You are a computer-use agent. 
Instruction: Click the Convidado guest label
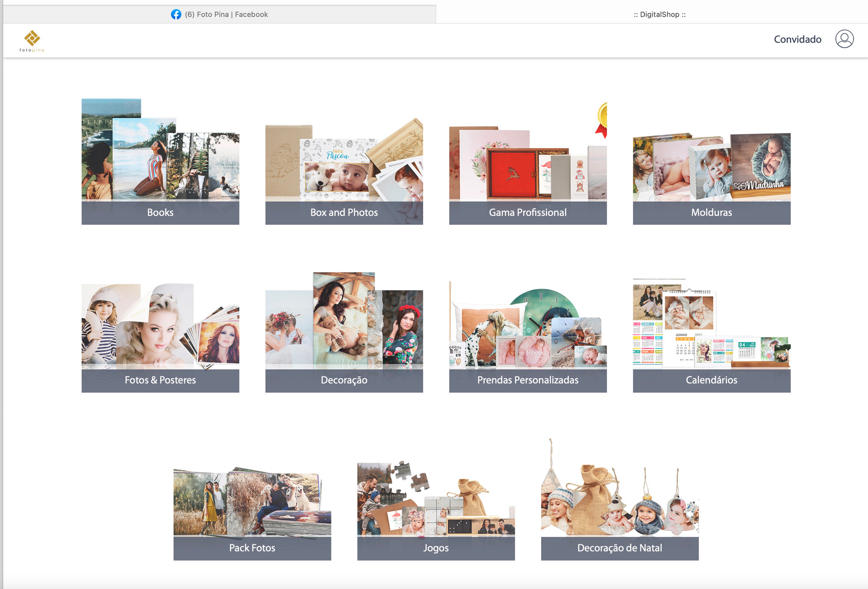797,39
